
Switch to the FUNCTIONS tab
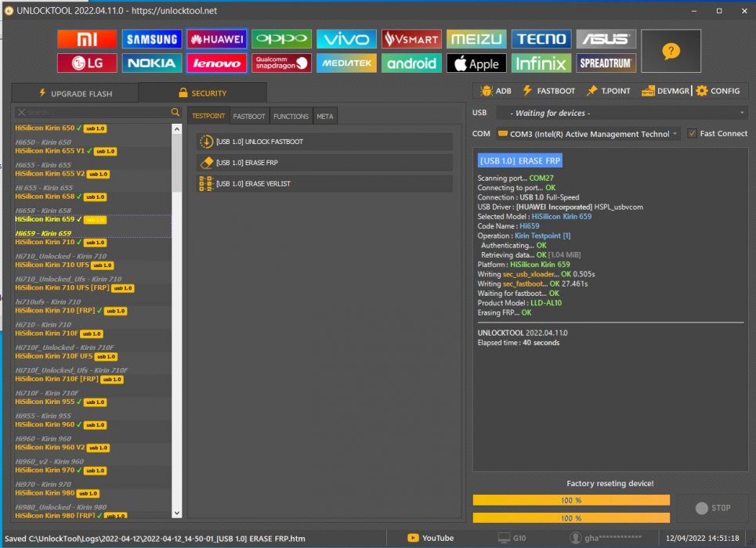point(291,116)
